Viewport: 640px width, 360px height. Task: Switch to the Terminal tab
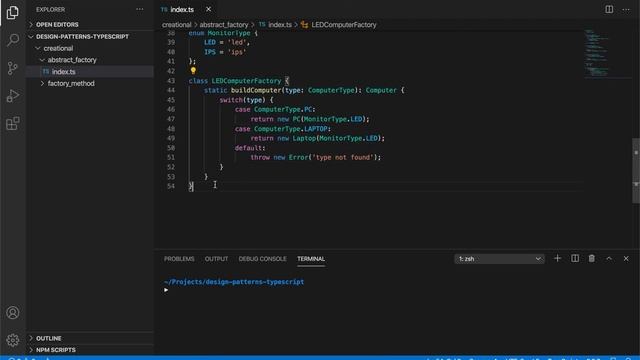[311, 259]
